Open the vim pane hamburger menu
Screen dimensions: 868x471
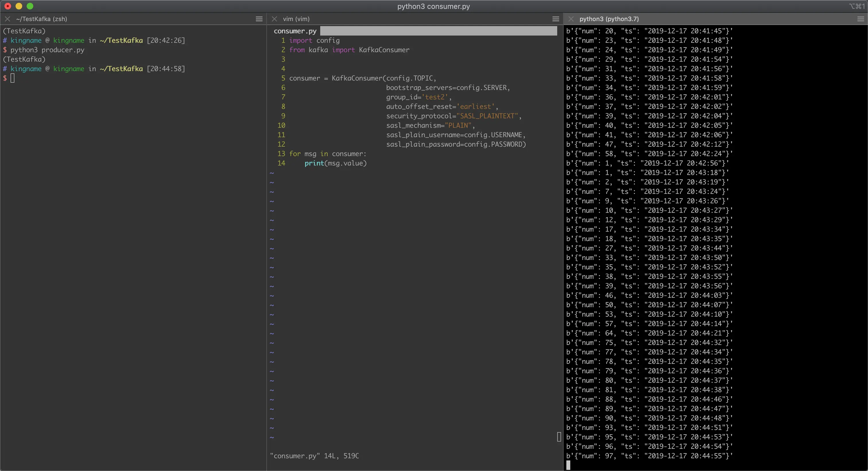(x=556, y=19)
